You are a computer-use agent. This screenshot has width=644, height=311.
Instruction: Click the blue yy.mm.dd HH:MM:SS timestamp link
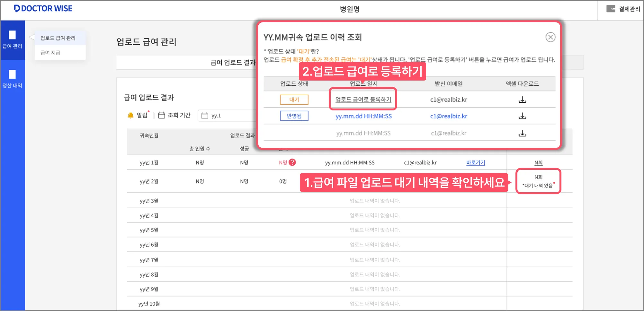[363, 116]
